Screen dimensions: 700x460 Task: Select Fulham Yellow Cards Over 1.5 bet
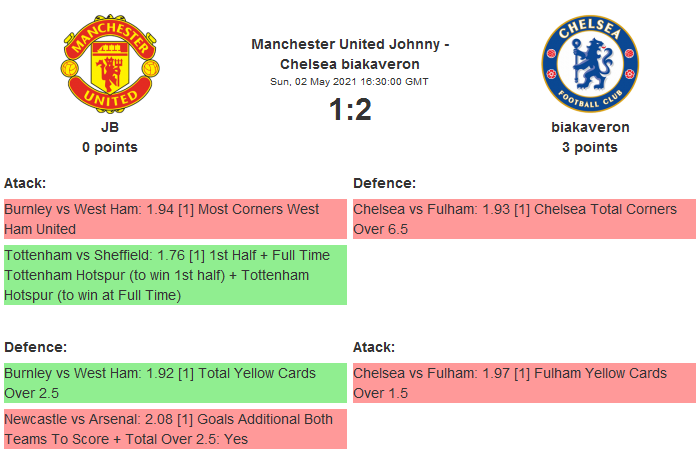[523, 383]
